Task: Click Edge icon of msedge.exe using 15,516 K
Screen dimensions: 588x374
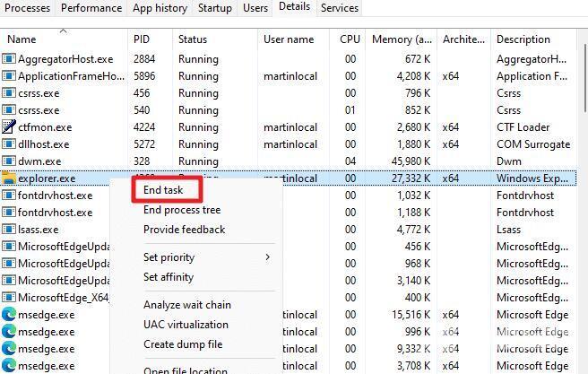Action: [8, 315]
